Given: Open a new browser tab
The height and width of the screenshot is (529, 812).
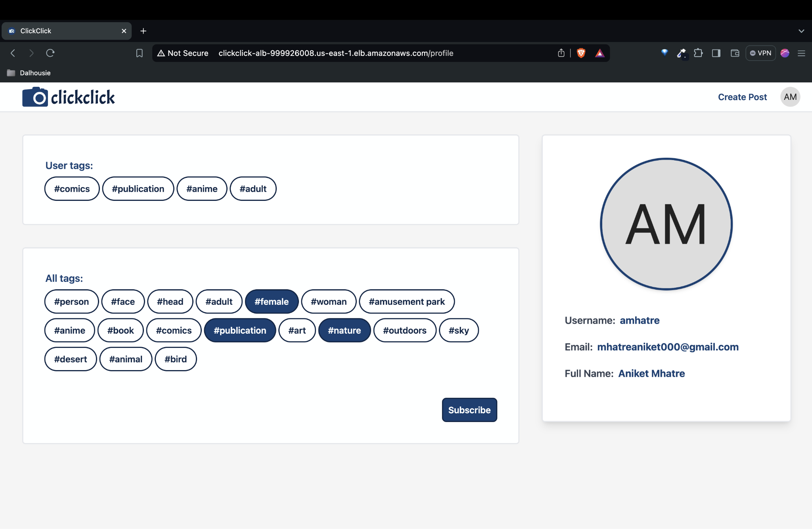Looking at the screenshot, I should point(144,31).
